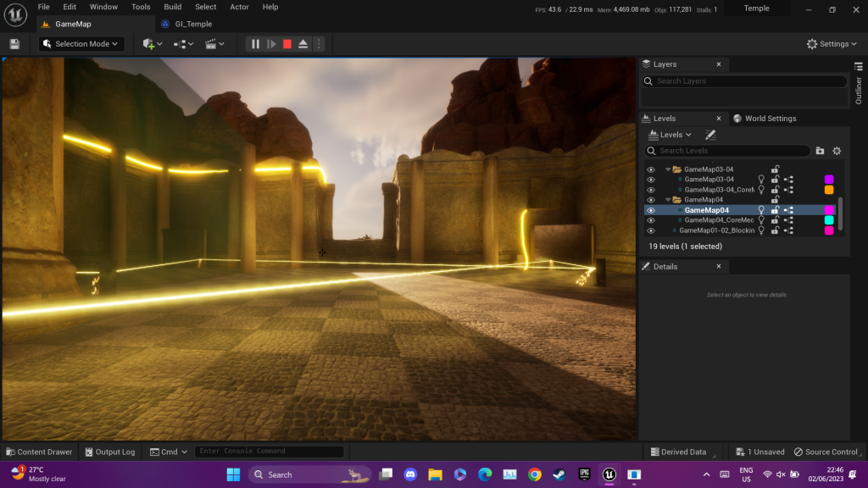
Task: Stop the running play session
Action: coord(287,44)
